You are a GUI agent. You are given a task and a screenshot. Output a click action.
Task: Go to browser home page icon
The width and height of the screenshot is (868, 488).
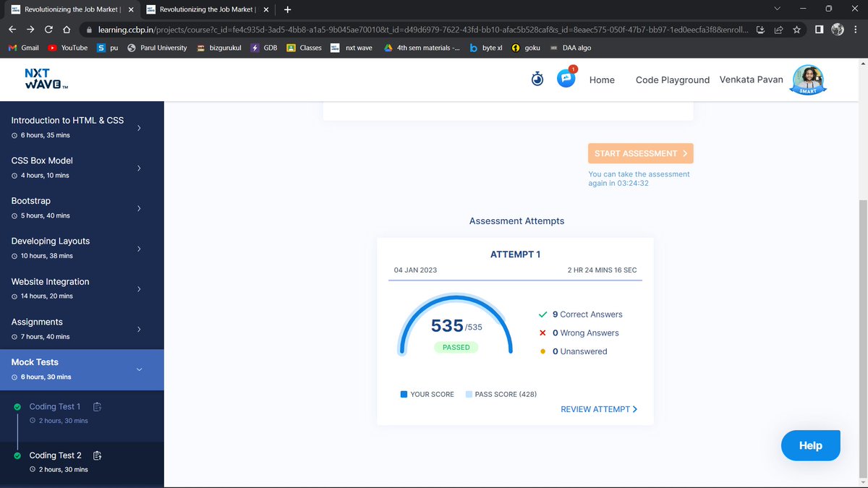[x=67, y=30]
